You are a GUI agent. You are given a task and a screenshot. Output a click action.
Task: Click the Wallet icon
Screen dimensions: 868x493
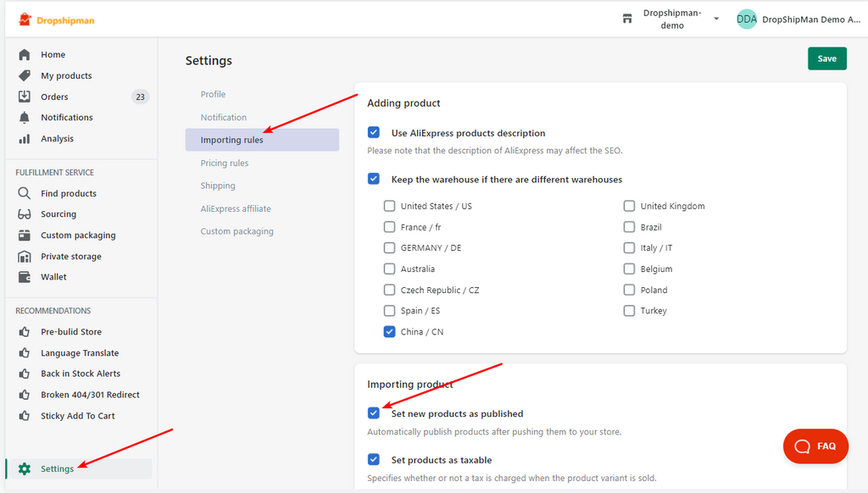[x=25, y=277]
